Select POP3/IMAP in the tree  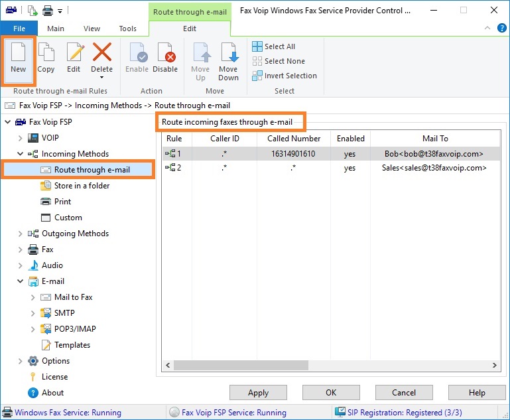[x=75, y=329]
